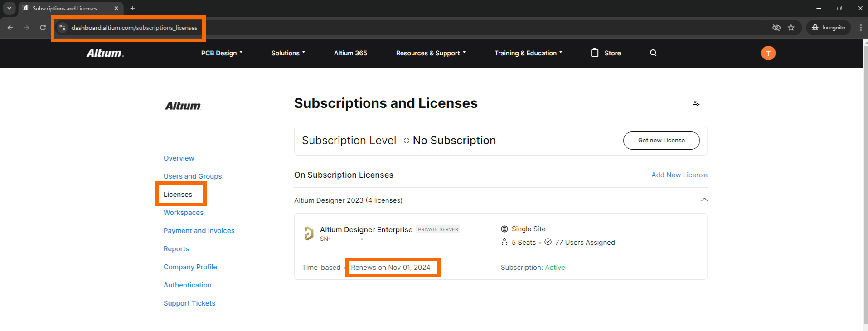Screen dimensions: 868x331
Task: Open Payment and Invoices page
Action: point(199,231)
